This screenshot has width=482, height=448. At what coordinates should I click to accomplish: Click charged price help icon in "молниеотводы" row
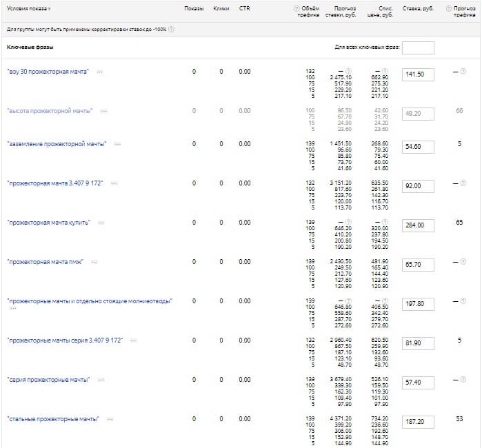pyautogui.click(x=385, y=301)
